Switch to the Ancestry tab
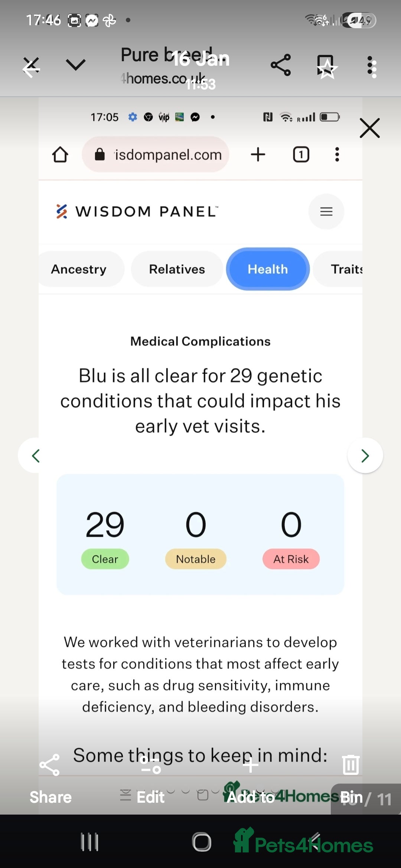 [x=79, y=269]
